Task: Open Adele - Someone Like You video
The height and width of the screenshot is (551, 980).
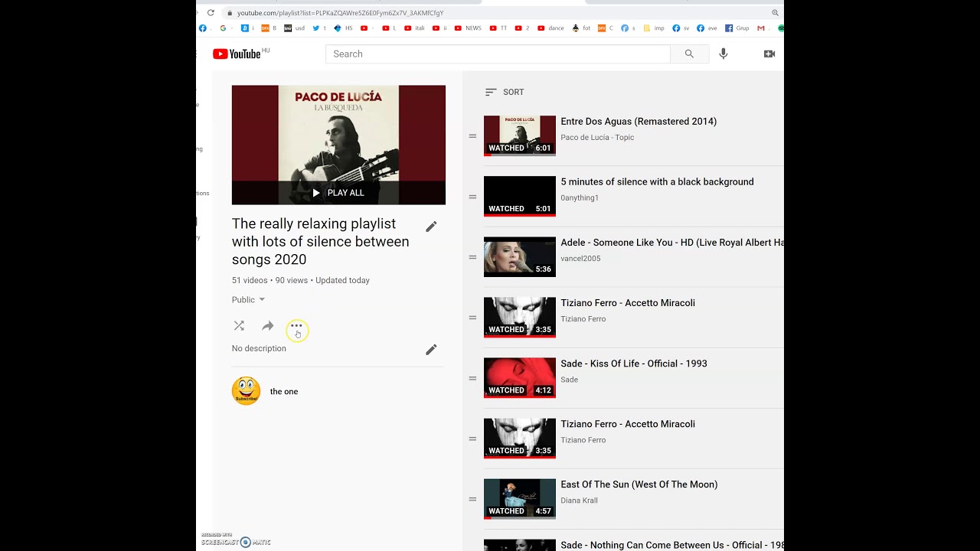Action: pyautogui.click(x=671, y=243)
